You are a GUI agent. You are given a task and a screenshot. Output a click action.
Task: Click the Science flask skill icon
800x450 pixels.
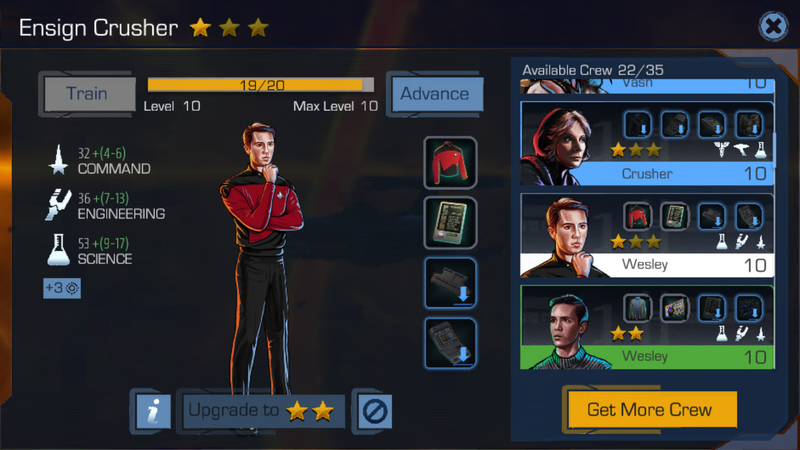58,250
